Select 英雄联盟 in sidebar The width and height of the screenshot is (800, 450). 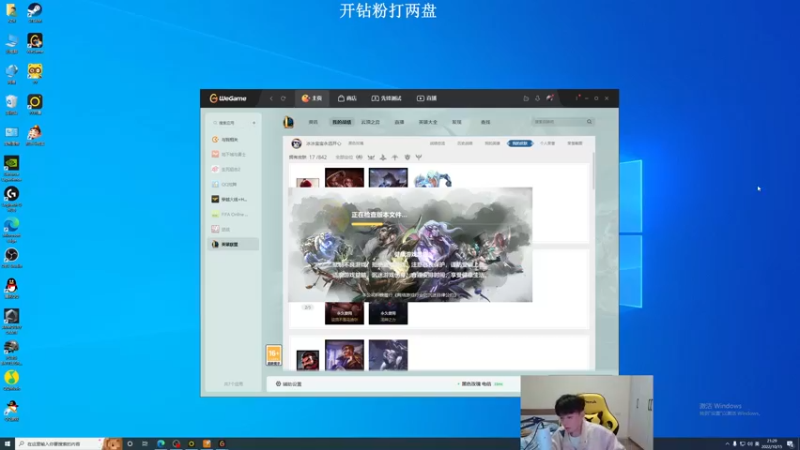point(233,244)
